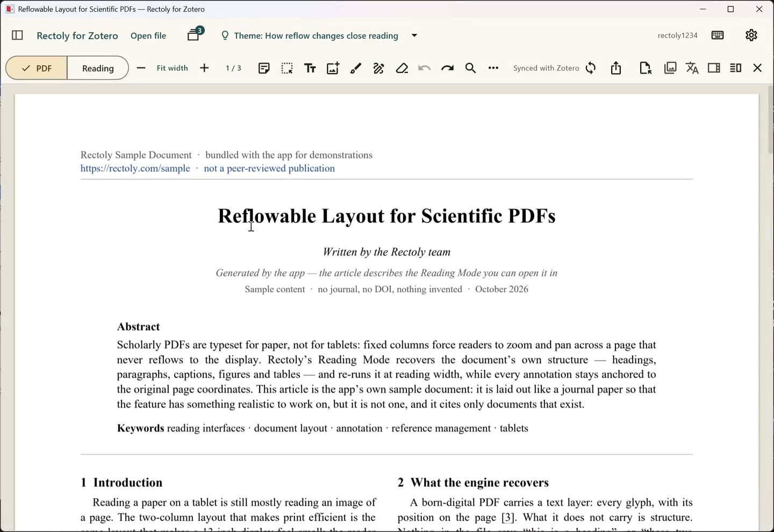Select the sticky note annotation tool
This screenshot has width=774, height=532.
[x=264, y=68]
